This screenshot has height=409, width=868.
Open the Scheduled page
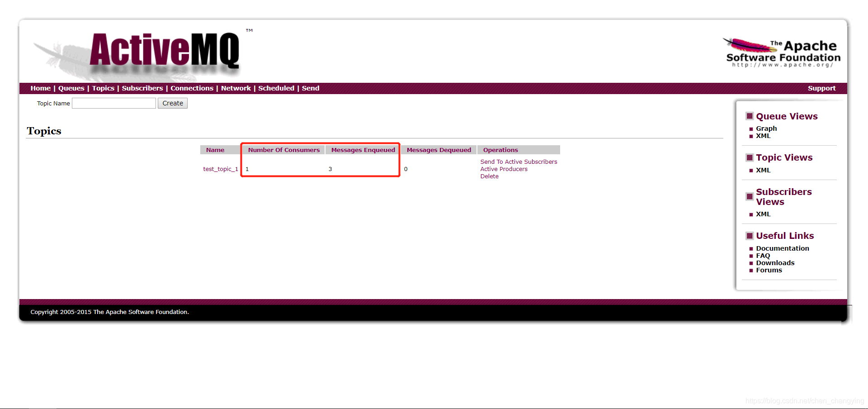276,88
